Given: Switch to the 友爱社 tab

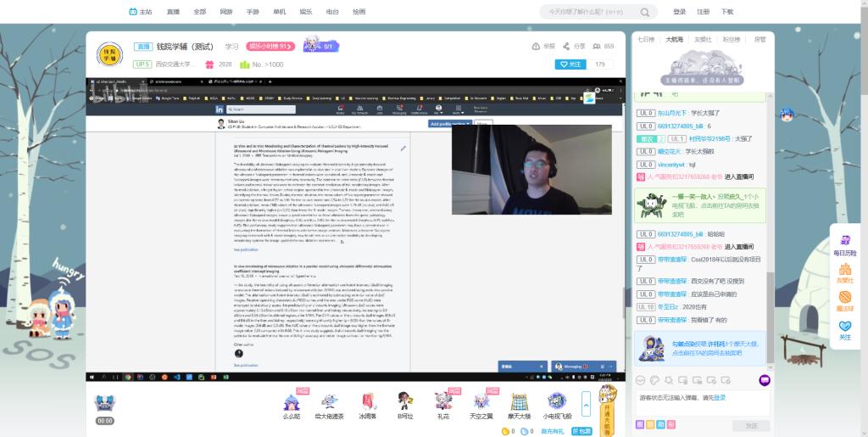Looking at the screenshot, I should (x=703, y=39).
